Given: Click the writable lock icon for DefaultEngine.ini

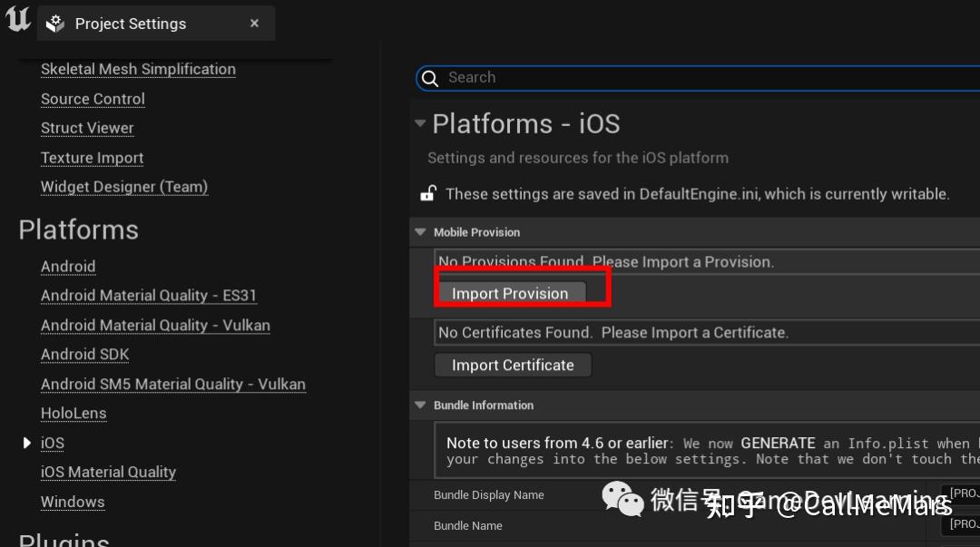Looking at the screenshot, I should (x=428, y=193).
